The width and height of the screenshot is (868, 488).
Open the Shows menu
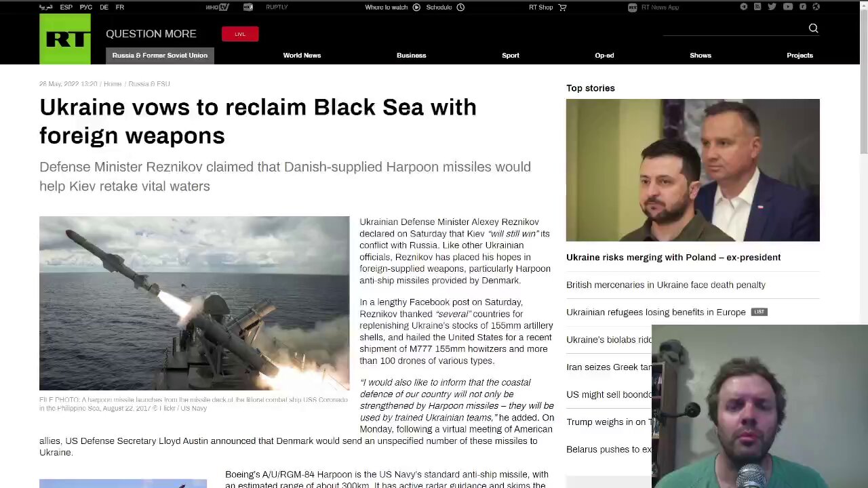pos(701,56)
